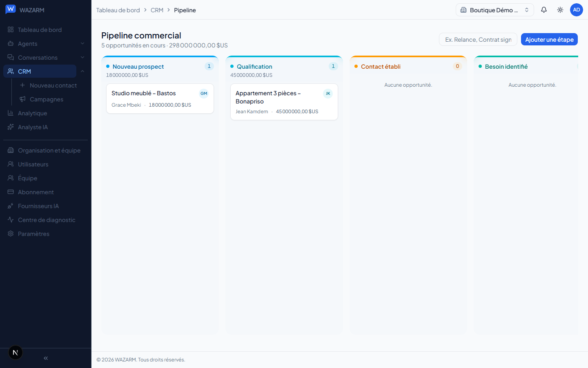Click the Pipeline commercial heading
Image resolution: width=588 pixels, height=368 pixels.
(141, 36)
